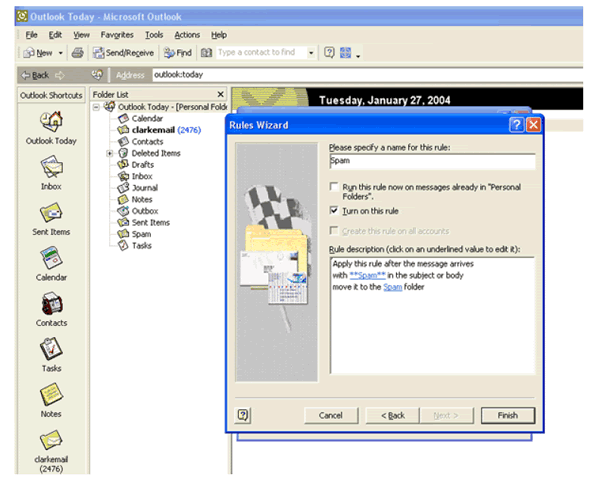
Task: Click the disabled Next > button
Action: click(446, 415)
